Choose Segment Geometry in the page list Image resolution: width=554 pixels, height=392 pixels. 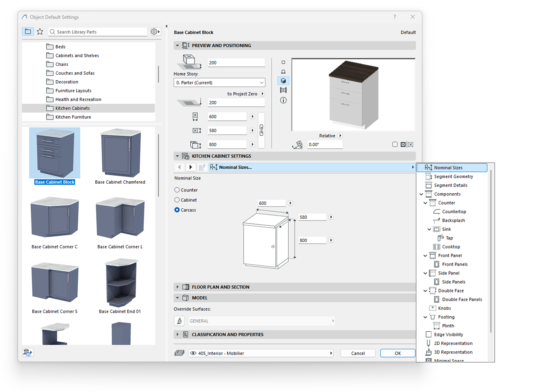(453, 176)
